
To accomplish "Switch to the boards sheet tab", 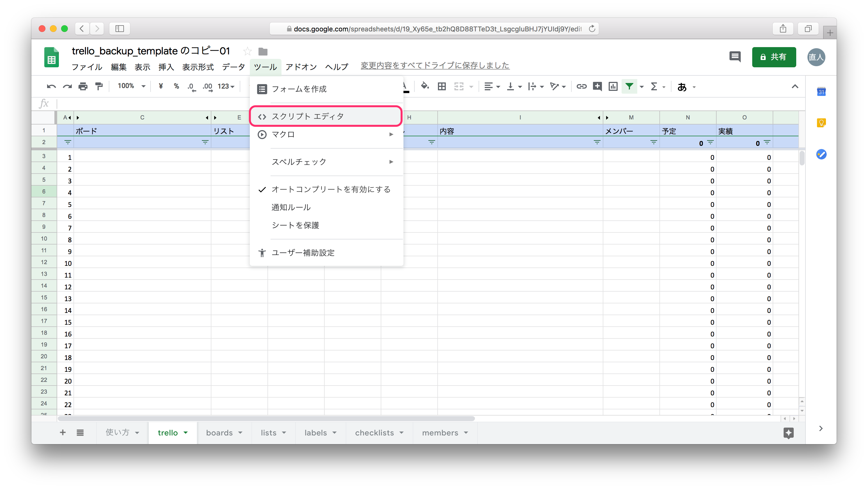I will pos(219,433).
